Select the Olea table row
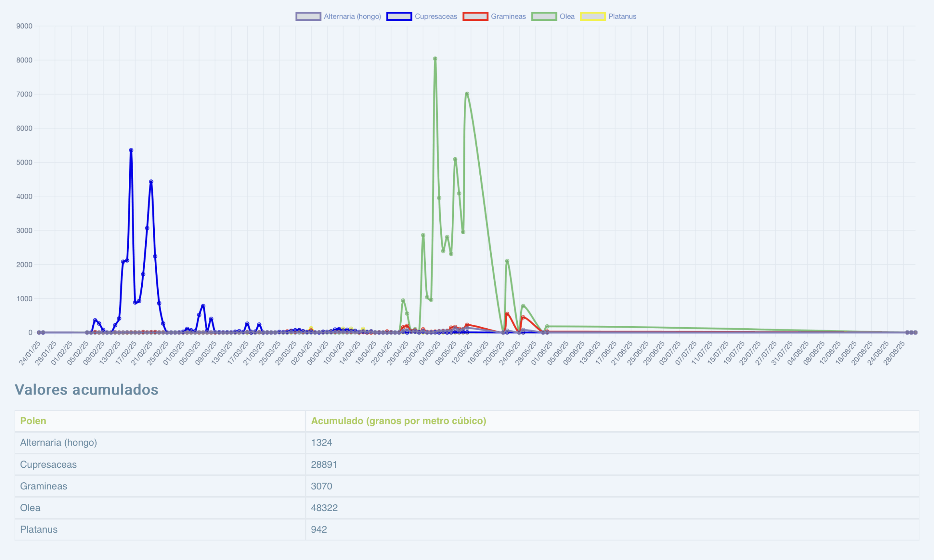Viewport: 934px width, 560px height. click(x=30, y=507)
